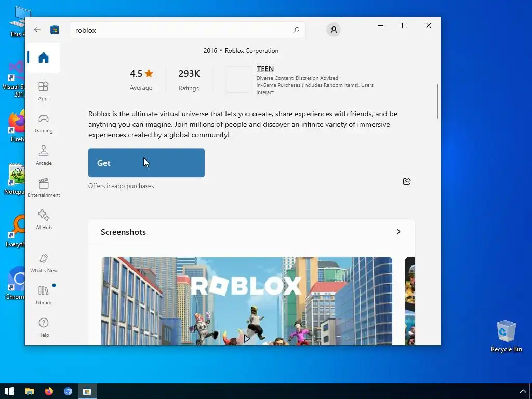Click the TEEN rating link
Screen dimensions: 532x399
point(265,69)
